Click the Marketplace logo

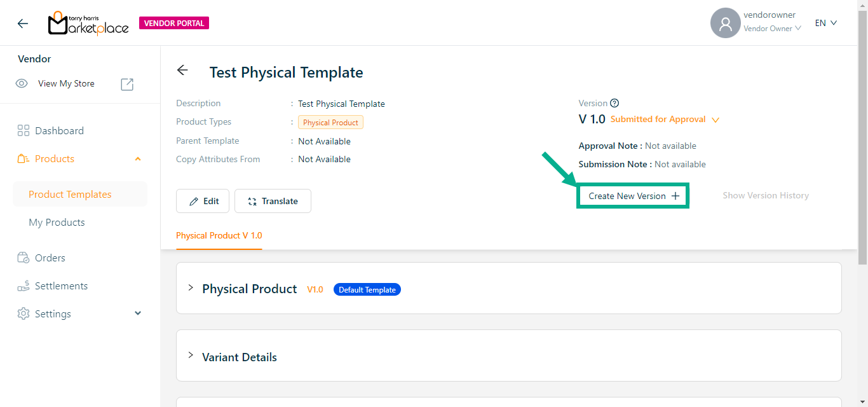click(88, 24)
